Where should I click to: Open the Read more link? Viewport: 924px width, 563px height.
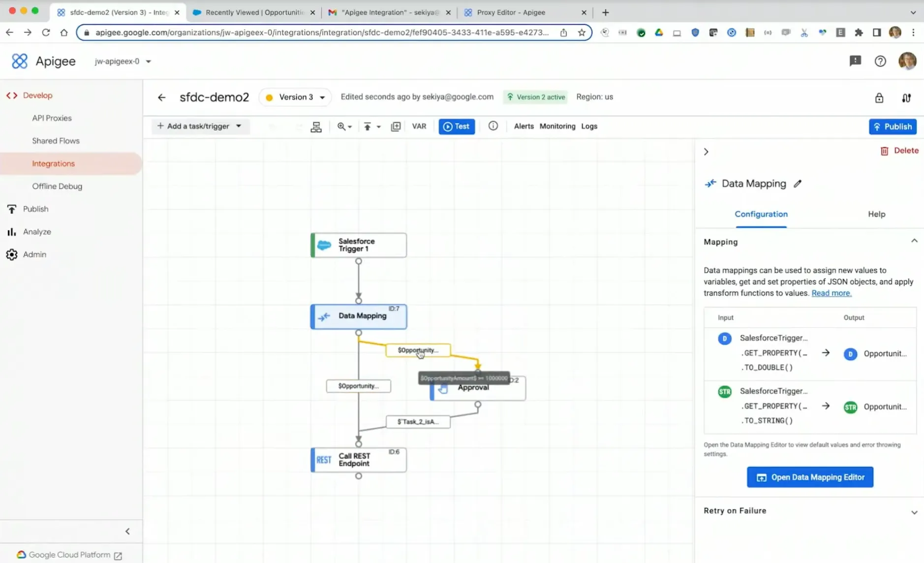coord(831,293)
